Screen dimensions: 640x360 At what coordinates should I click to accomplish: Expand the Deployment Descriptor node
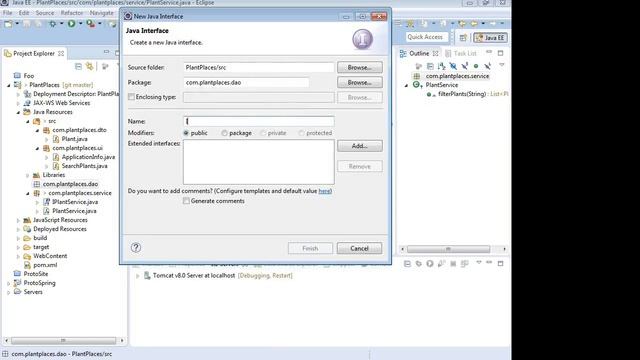(18, 94)
